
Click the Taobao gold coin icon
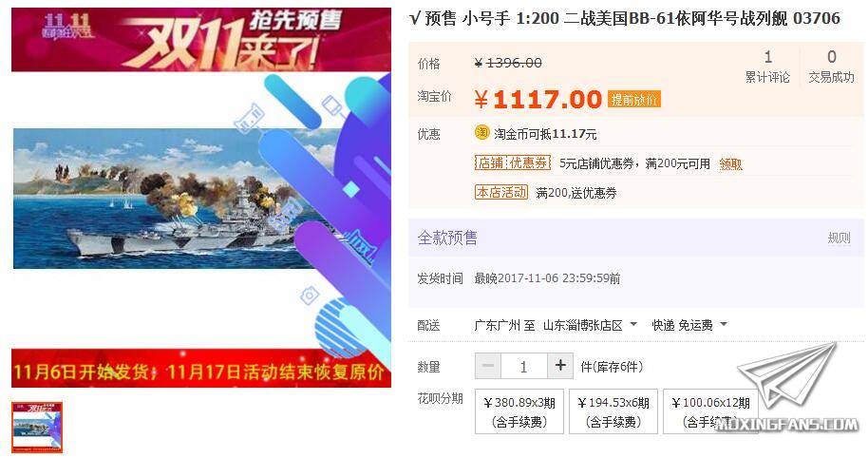(x=482, y=133)
